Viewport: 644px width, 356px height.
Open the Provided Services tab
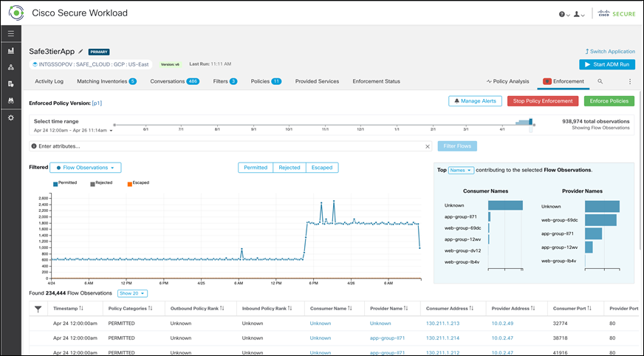point(317,81)
